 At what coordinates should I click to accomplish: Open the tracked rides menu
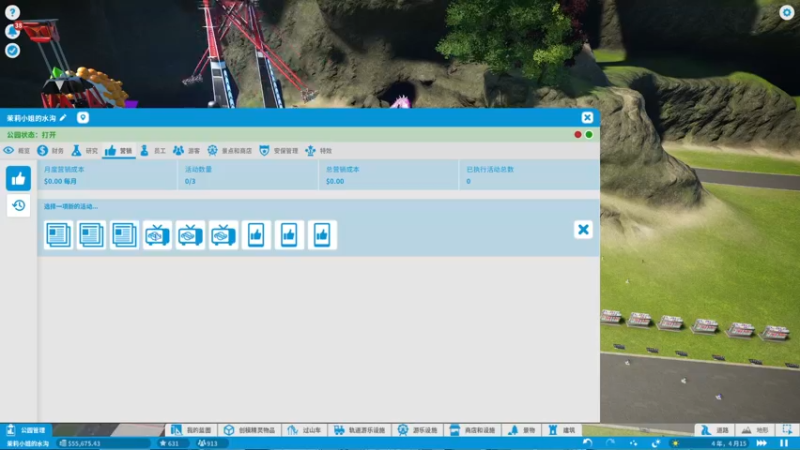(x=360, y=430)
